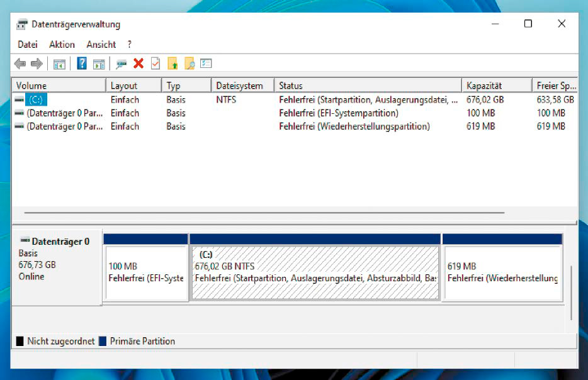The height and width of the screenshot is (380, 588).
Task: Click the connect/rescan disk toolbar icon
Action: tap(121, 64)
